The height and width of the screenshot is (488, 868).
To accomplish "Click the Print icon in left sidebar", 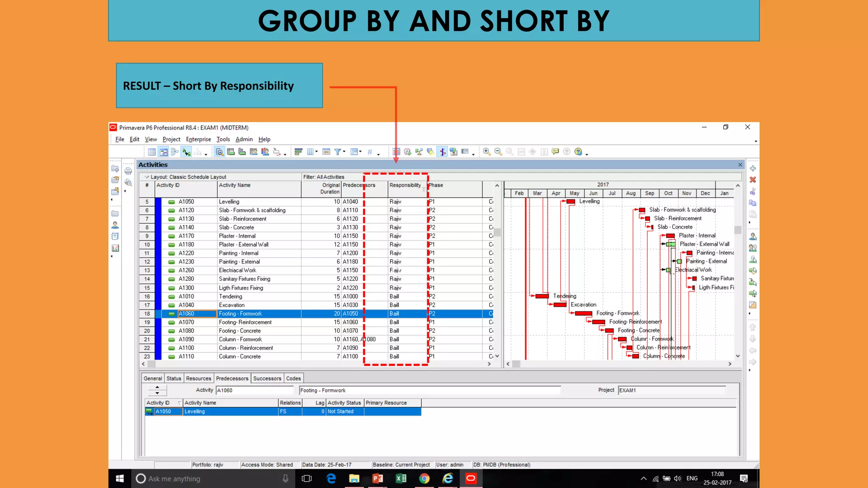I will click(128, 171).
